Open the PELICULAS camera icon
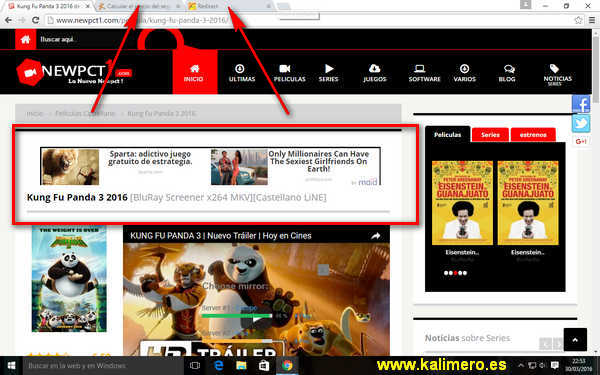Image resolution: width=600 pixels, height=375 pixels. (285, 68)
